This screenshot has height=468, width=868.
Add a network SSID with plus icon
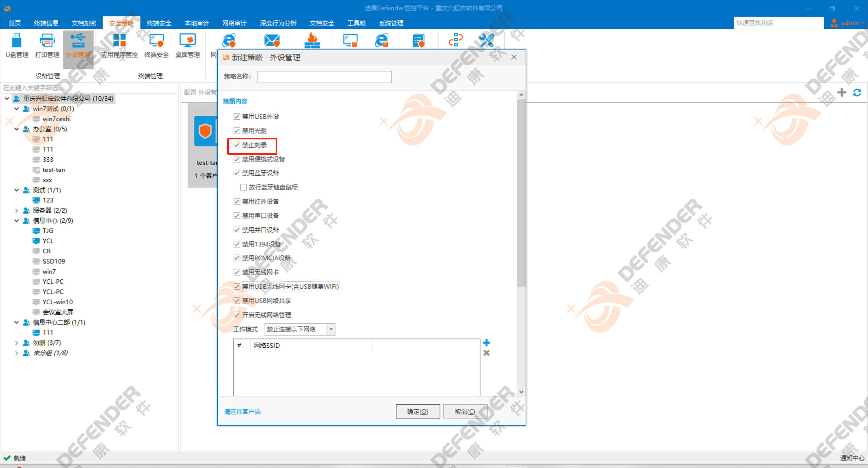[x=487, y=343]
